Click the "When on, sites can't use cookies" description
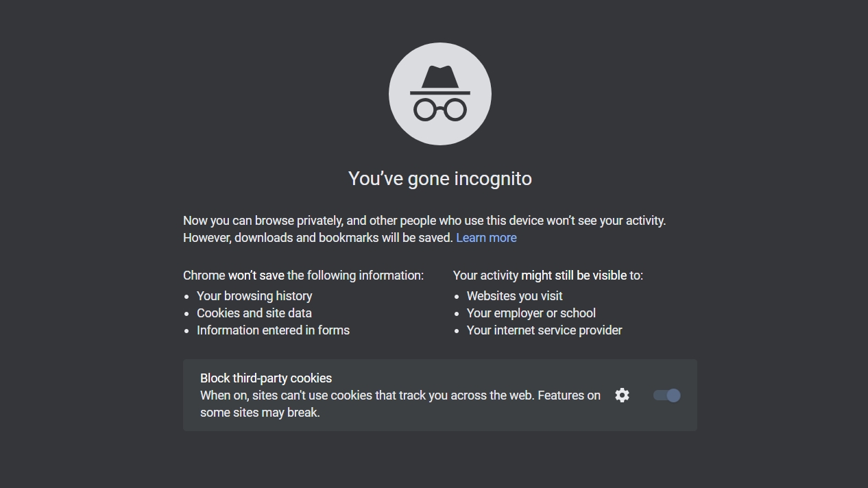The width and height of the screenshot is (868, 488). click(x=400, y=395)
